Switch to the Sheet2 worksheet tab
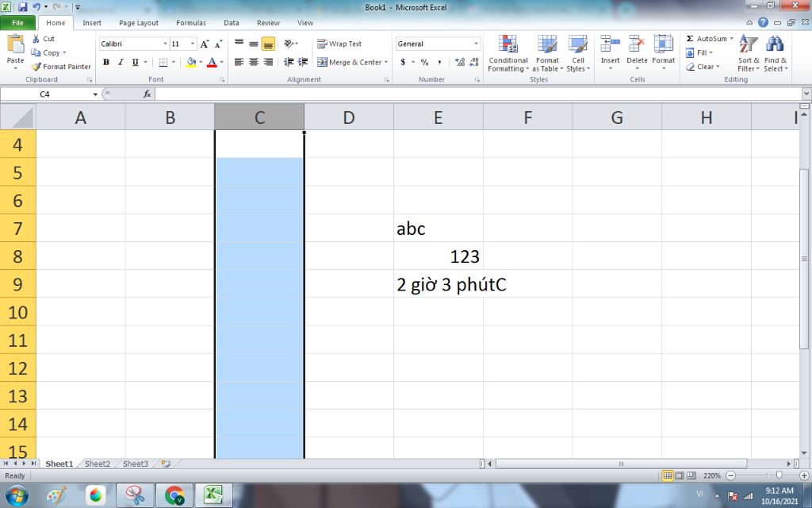The width and height of the screenshot is (812, 508). (x=98, y=464)
